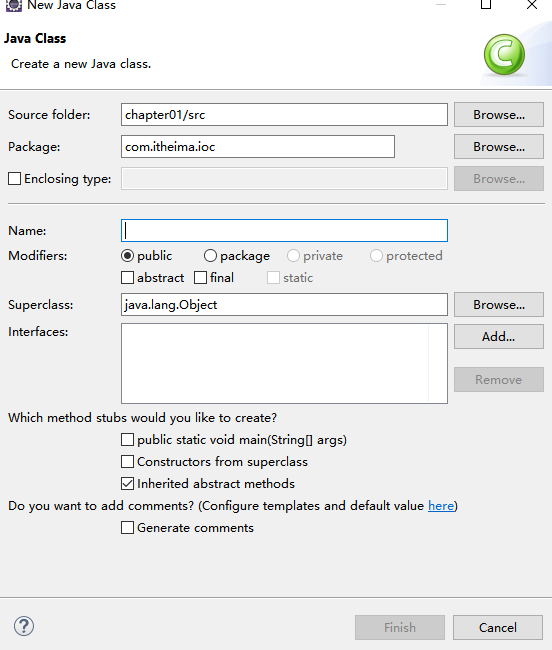Maximize the New Java Class dialog
Image resolution: width=552 pixels, height=650 pixels.
point(486,5)
